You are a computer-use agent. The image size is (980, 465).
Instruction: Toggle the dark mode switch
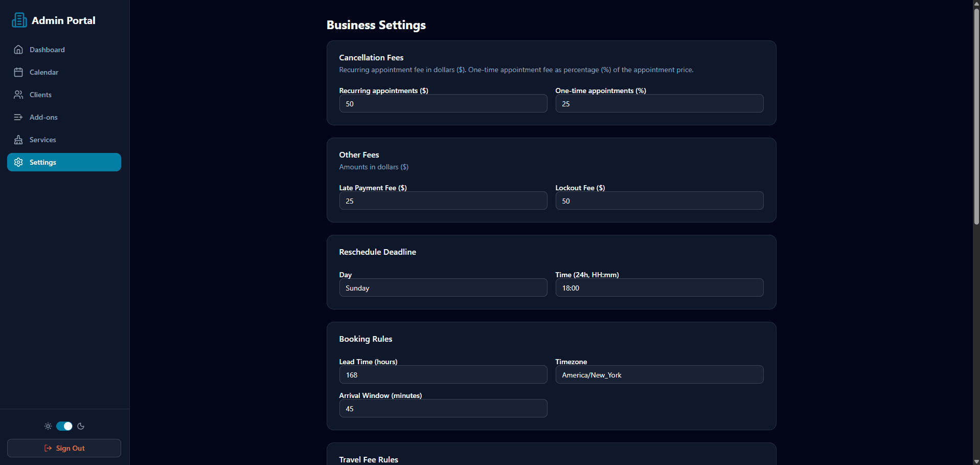coord(64,426)
